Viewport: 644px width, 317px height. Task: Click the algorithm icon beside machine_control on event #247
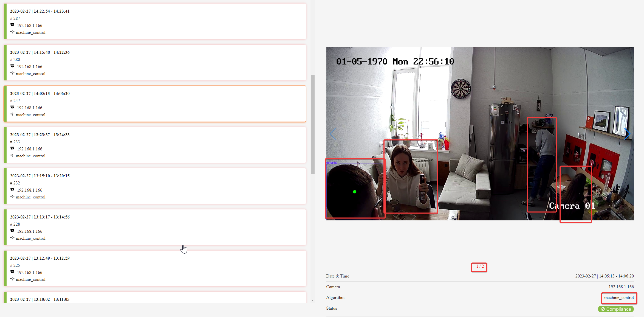(13, 114)
